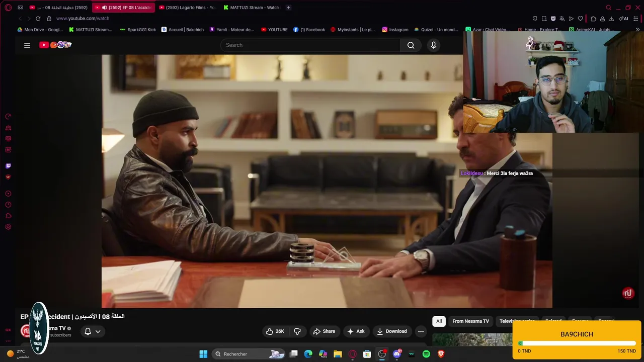Toggle notification bell for Nessma TV

pyautogui.click(x=88, y=331)
